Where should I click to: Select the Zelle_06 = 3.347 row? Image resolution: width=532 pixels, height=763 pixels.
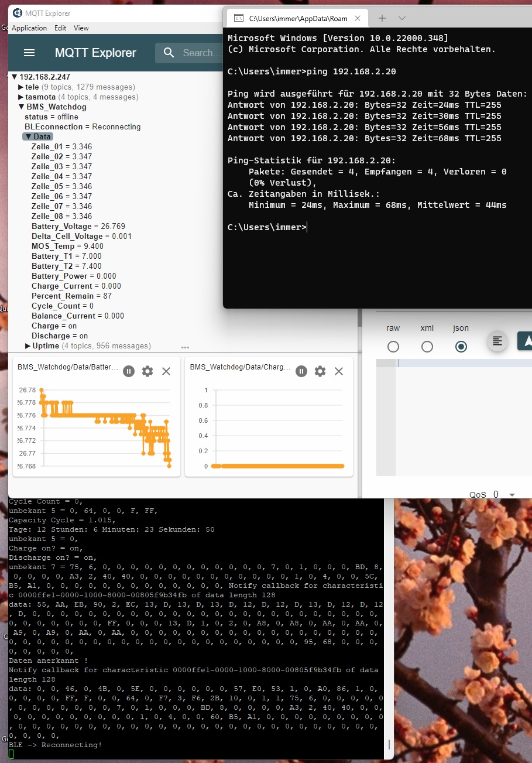point(61,196)
